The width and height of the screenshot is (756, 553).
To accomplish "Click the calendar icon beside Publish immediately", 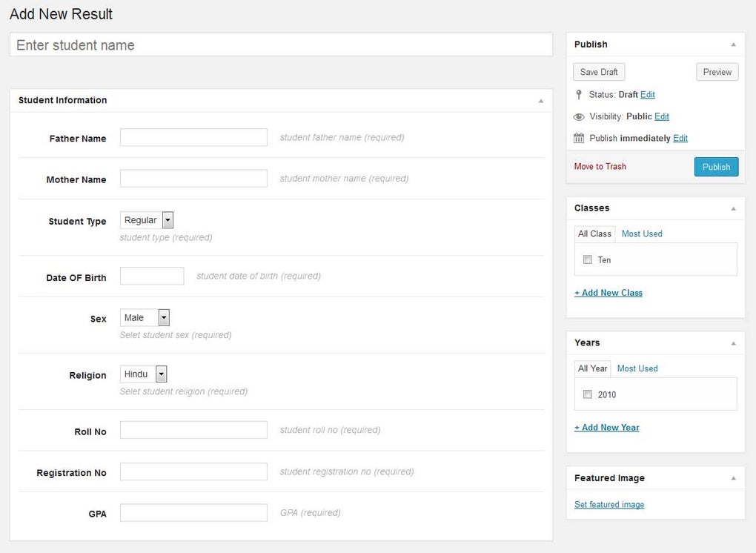I will 578,138.
